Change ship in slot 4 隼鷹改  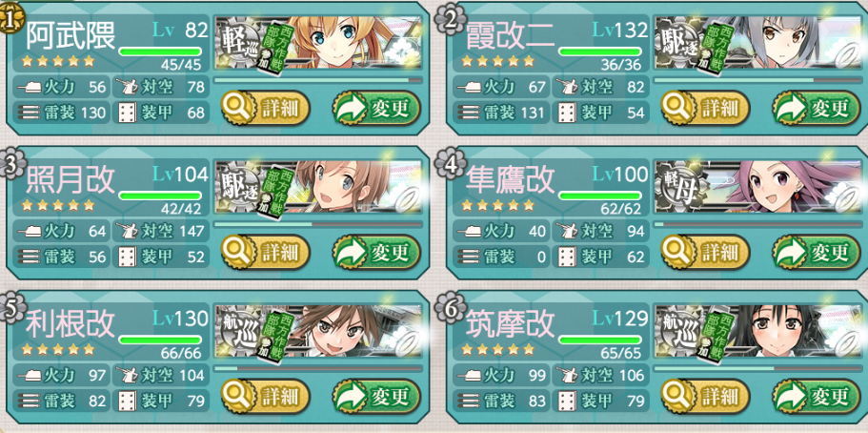pyautogui.click(x=816, y=252)
